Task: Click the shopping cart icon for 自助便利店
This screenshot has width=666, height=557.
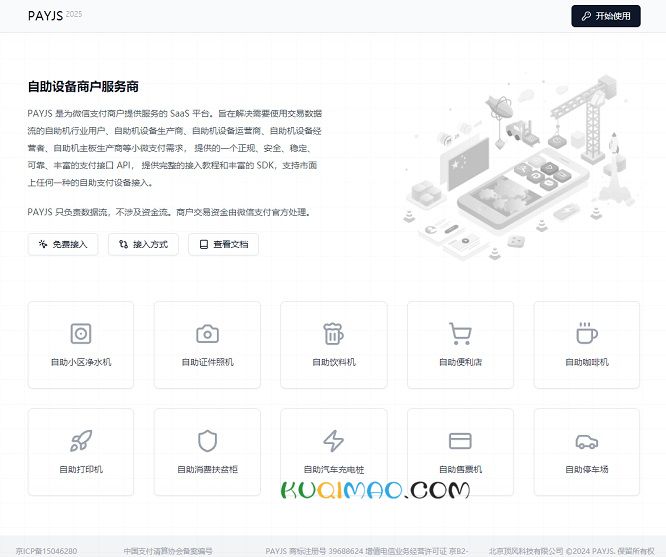Action: [x=460, y=334]
